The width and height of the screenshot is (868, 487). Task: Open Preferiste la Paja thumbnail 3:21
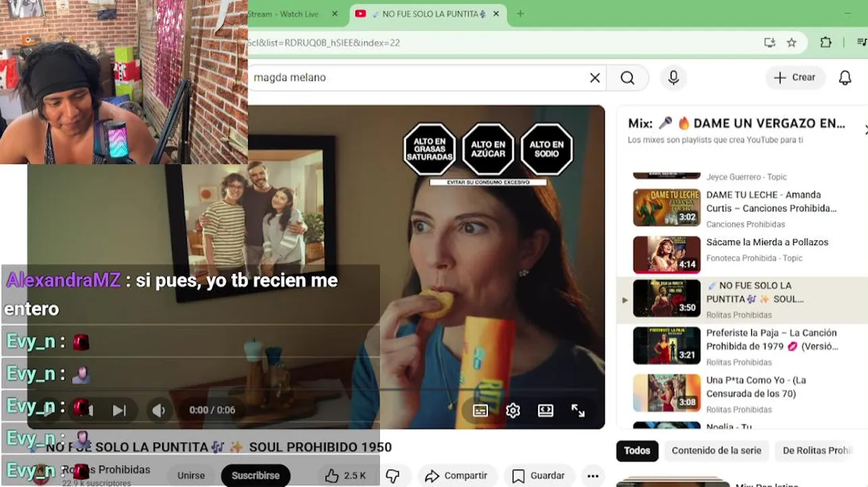click(x=667, y=346)
